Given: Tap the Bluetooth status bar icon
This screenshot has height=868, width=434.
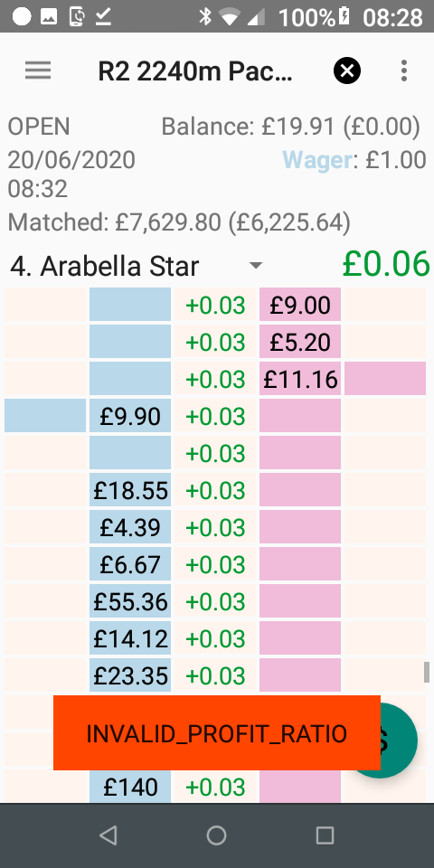Looking at the screenshot, I should 205,16.
